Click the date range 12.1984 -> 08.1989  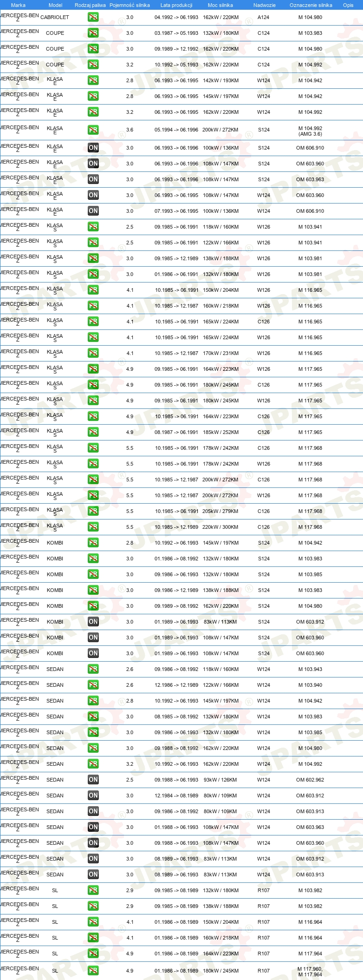click(176, 796)
